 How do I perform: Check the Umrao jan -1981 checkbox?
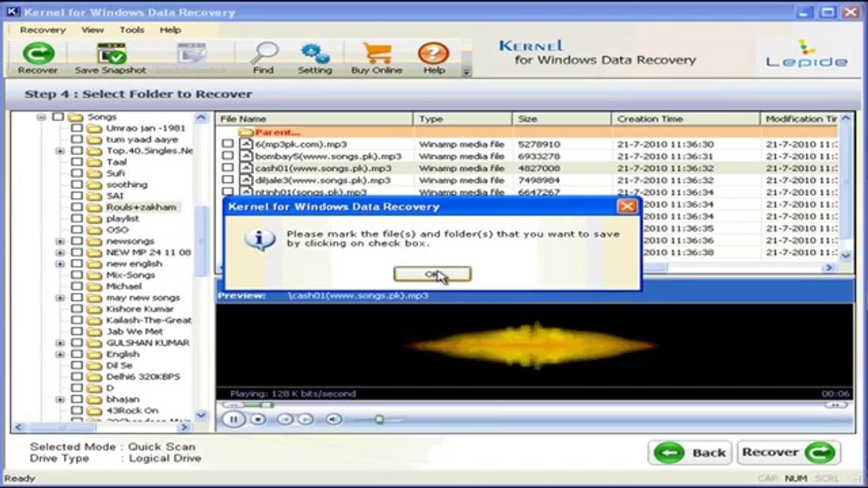pos(77,128)
